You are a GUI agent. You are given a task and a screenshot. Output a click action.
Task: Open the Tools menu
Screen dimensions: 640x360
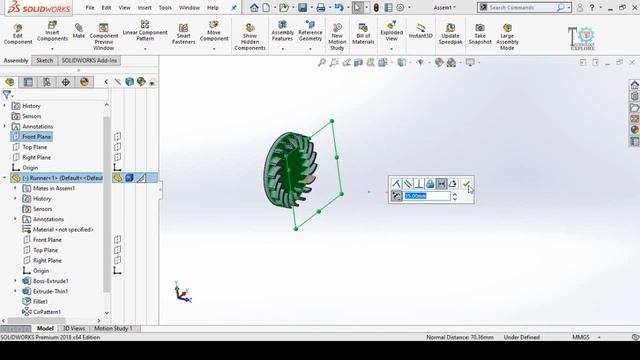coord(165,8)
